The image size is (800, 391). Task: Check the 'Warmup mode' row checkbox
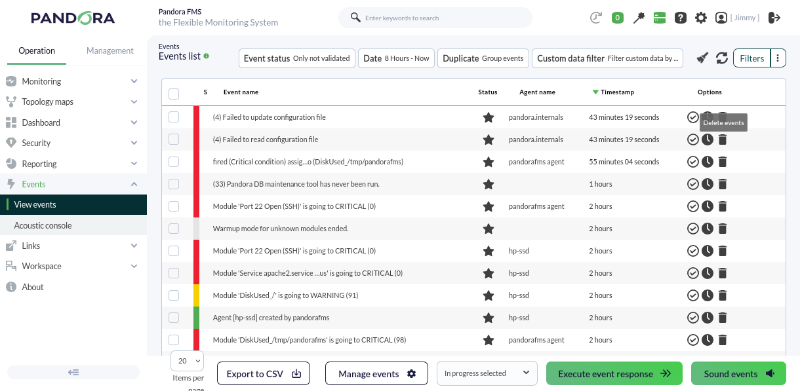173,229
